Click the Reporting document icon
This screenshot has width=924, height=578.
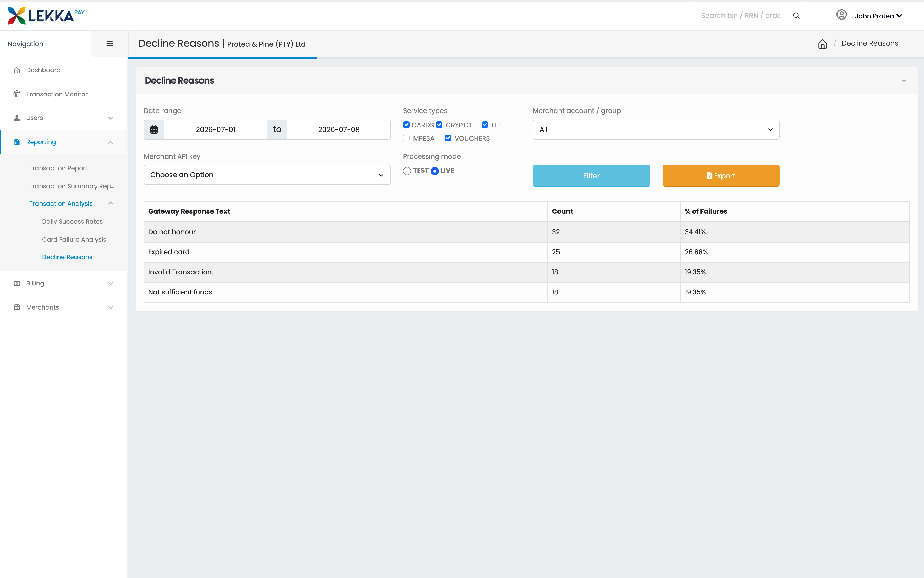pyautogui.click(x=17, y=142)
